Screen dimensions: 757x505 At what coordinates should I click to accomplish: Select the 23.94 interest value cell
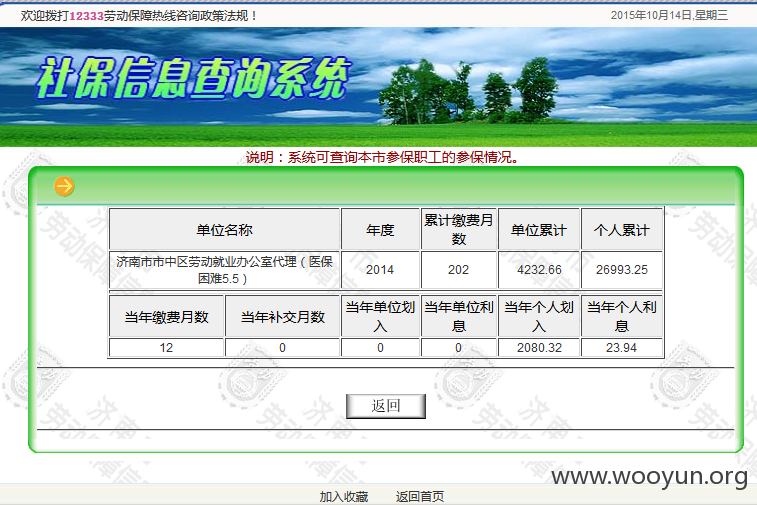622,348
